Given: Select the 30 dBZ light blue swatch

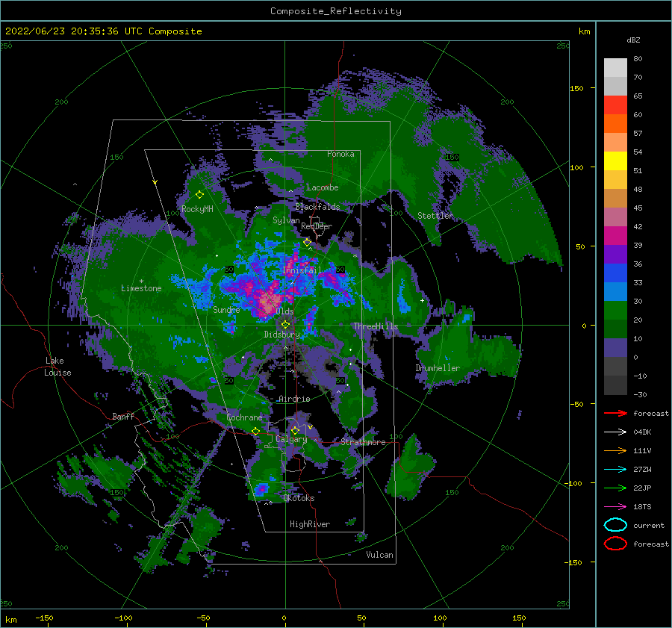Looking at the screenshot, I should click(615, 291).
